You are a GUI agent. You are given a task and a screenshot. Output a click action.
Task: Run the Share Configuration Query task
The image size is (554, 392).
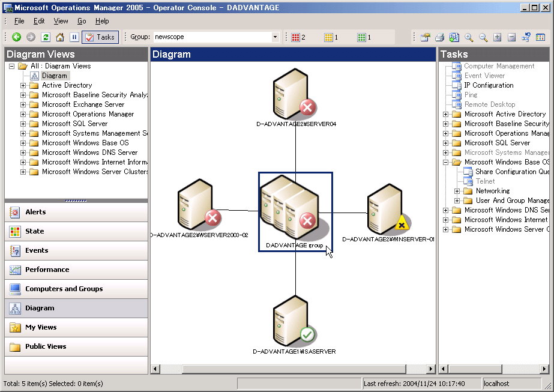click(x=512, y=172)
